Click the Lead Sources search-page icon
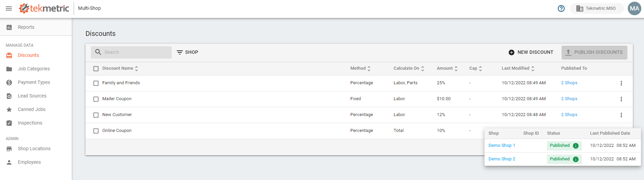 (x=9, y=96)
